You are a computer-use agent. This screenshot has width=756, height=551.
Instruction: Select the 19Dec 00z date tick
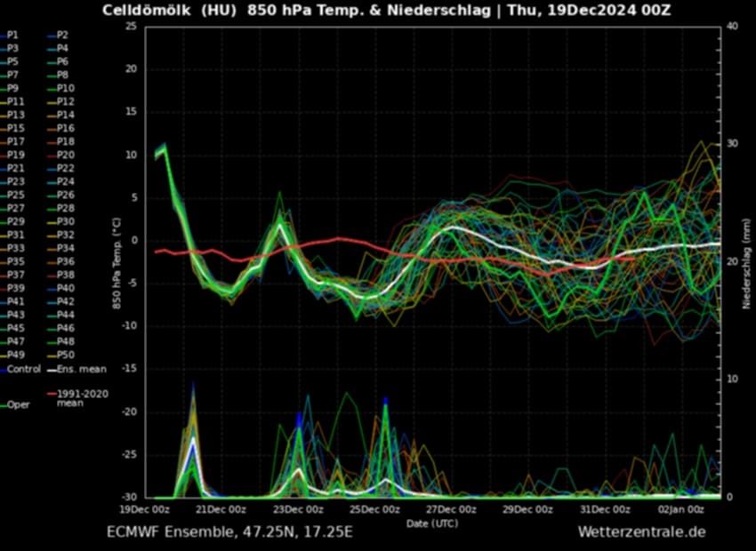coord(145,509)
